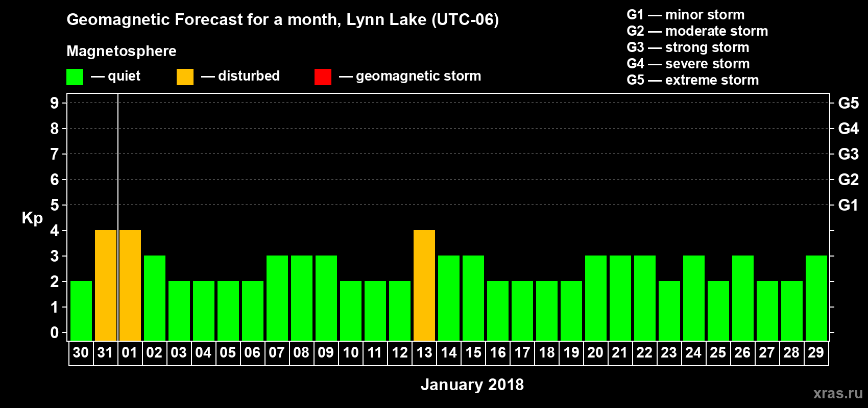The height and width of the screenshot is (408, 868).
Task: Click the date label 31 on axis
Action: (105, 353)
